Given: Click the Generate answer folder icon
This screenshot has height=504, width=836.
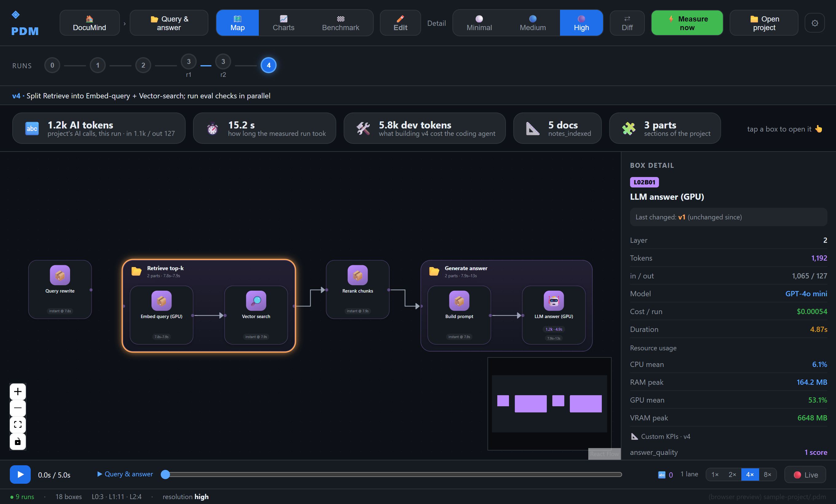Looking at the screenshot, I should tap(434, 271).
